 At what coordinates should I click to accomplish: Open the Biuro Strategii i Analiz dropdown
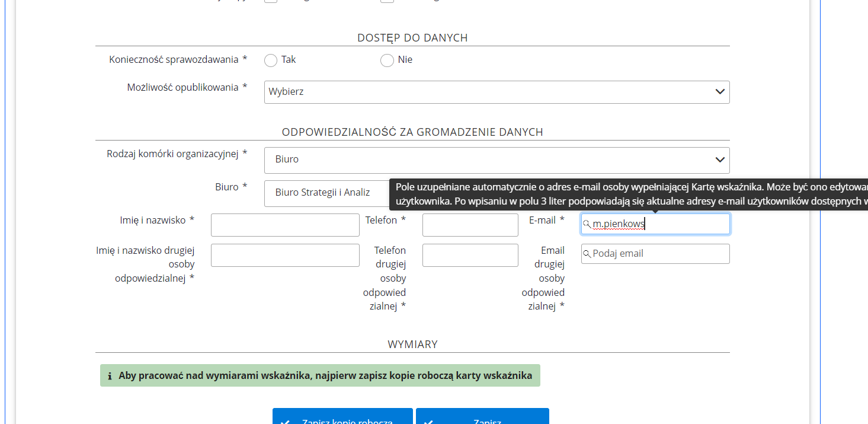pos(326,193)
